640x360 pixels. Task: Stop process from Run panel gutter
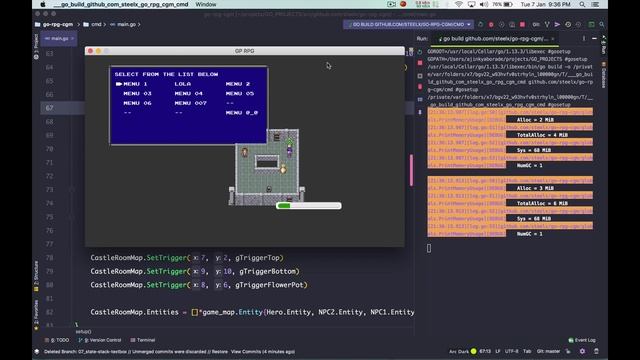tap(420, 63)
